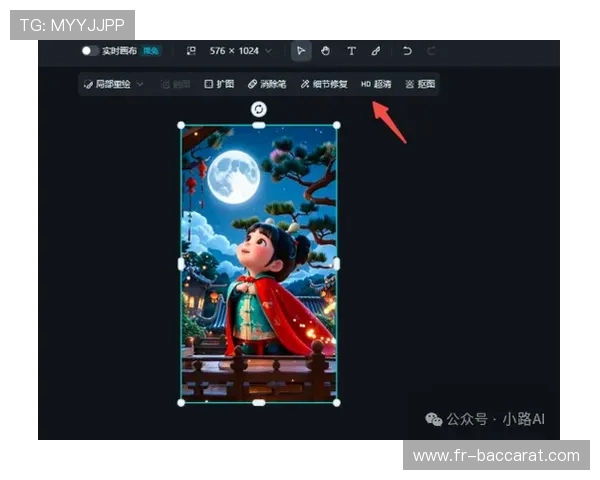Image resolution: width=600 pixels, height=480 pixels.
Task: Select the 消除笔 eraser tool
Action: pos(267,84)
